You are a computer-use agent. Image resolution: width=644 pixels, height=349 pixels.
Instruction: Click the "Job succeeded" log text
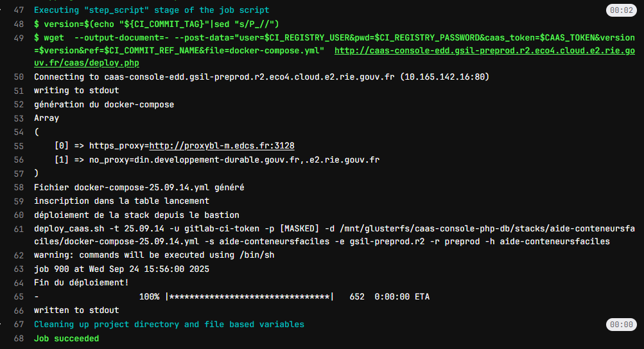click(66, 338)
